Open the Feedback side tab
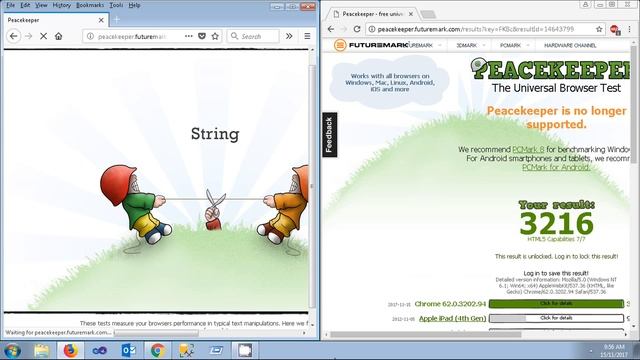 tap(329, 134)
